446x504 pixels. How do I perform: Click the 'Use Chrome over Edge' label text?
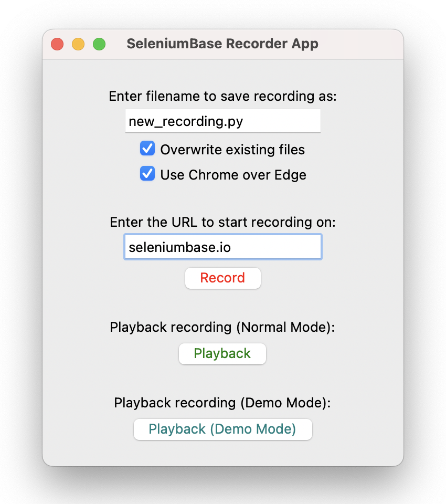(233, 175)
